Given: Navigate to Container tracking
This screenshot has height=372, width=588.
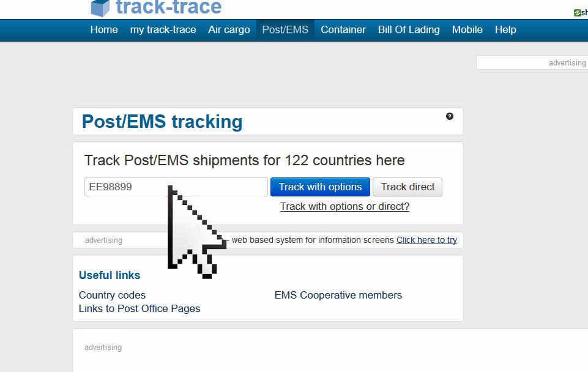Looking at the screenshot, I should 343,29.
